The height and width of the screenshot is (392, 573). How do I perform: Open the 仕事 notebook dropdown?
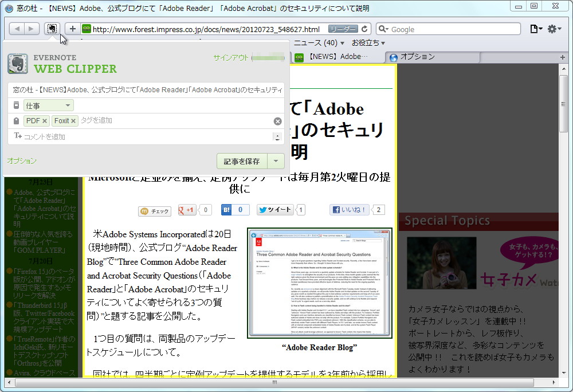point(48,105)
